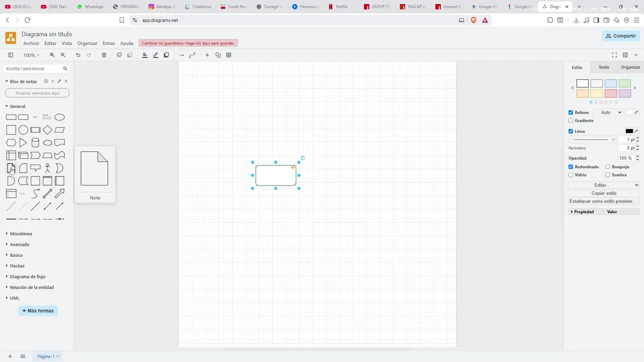
Task: Edit the scratchpad with pencil icon
Action: [59, 81]
